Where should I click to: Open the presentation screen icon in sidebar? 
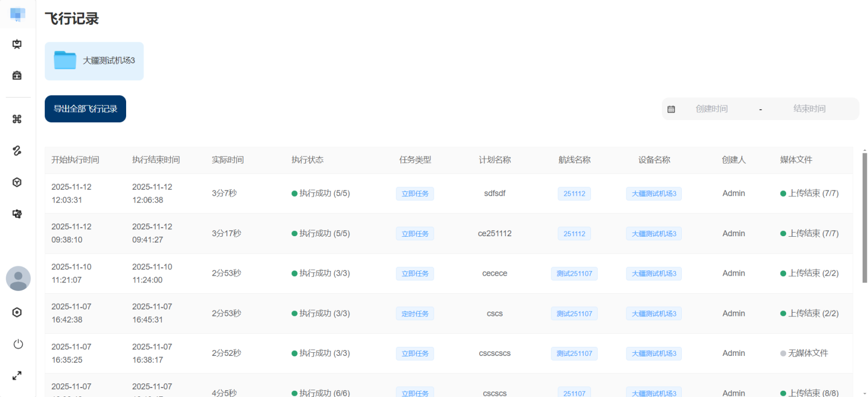point(17,44)
